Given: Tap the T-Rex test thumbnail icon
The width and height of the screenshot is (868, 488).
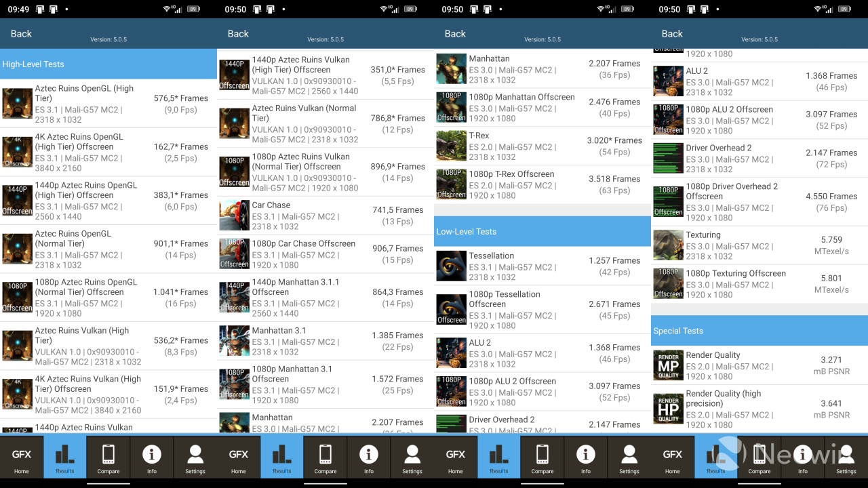Looking at the screenshot, I should tap(451, 146).
